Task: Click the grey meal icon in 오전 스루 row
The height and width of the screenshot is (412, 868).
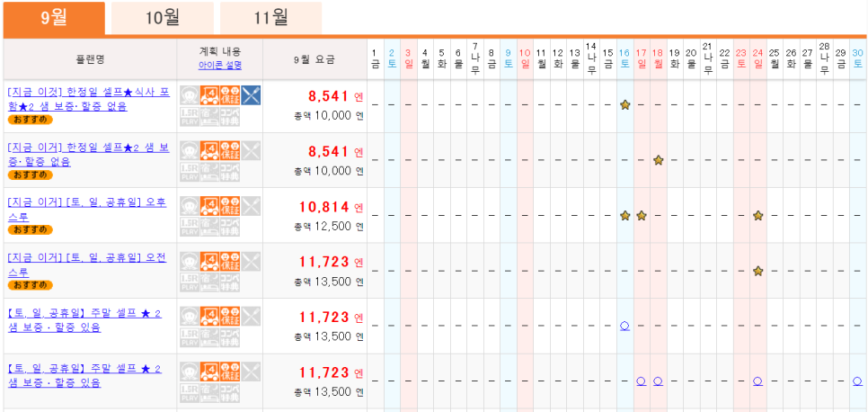Action: tap(251, 262)
